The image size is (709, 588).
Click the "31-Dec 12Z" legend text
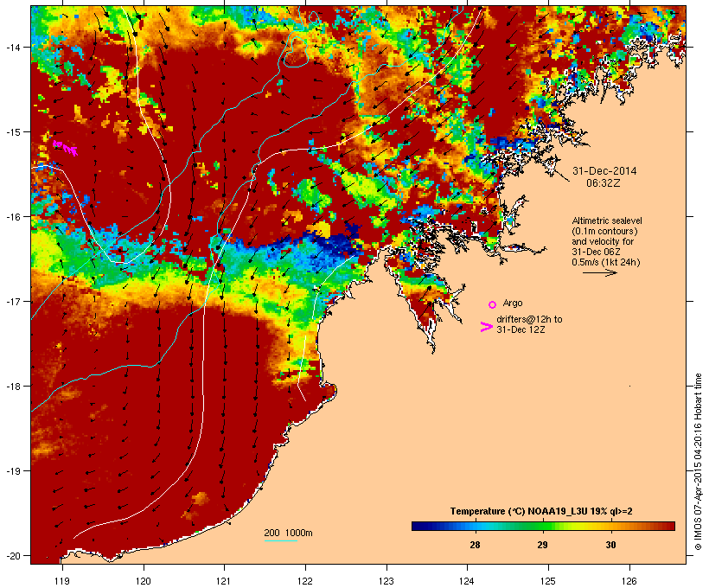click(521, 329)
